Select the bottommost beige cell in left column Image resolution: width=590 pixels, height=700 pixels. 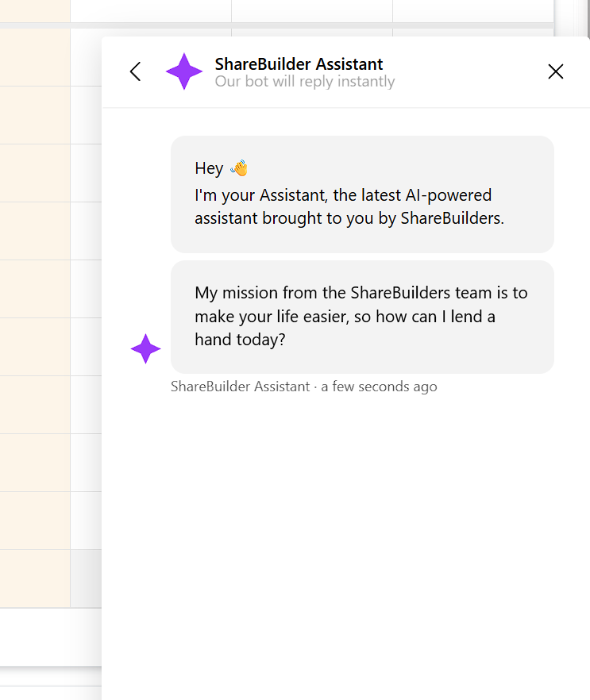[x=35, y=578]
